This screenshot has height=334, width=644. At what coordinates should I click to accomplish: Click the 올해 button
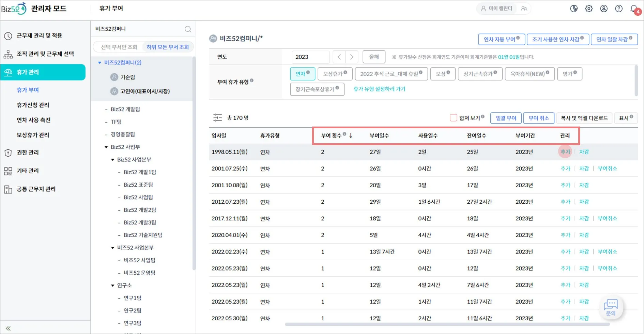[374, 57]
